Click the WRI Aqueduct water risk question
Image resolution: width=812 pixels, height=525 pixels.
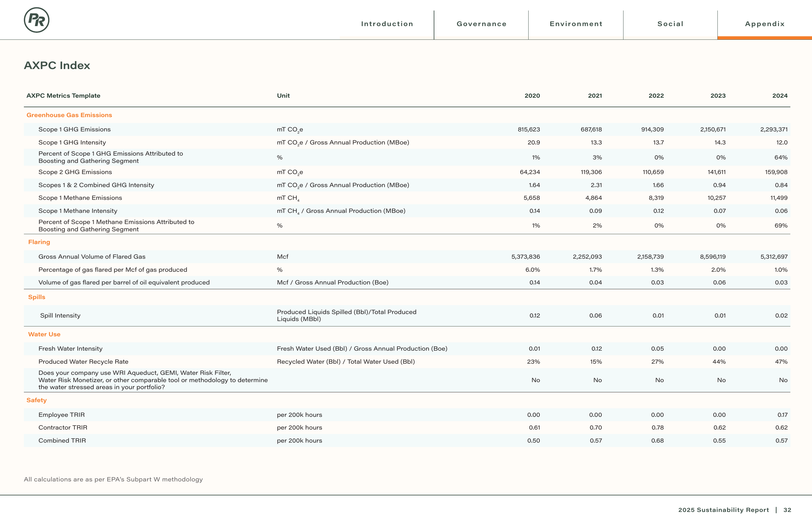click(x=153, y=380)
